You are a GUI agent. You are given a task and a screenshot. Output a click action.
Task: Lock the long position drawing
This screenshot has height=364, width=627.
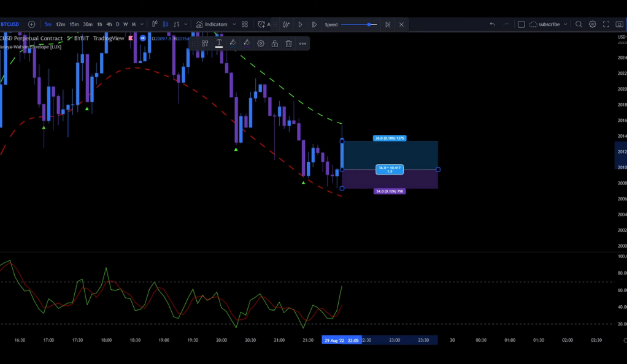[x=275, y=44]
